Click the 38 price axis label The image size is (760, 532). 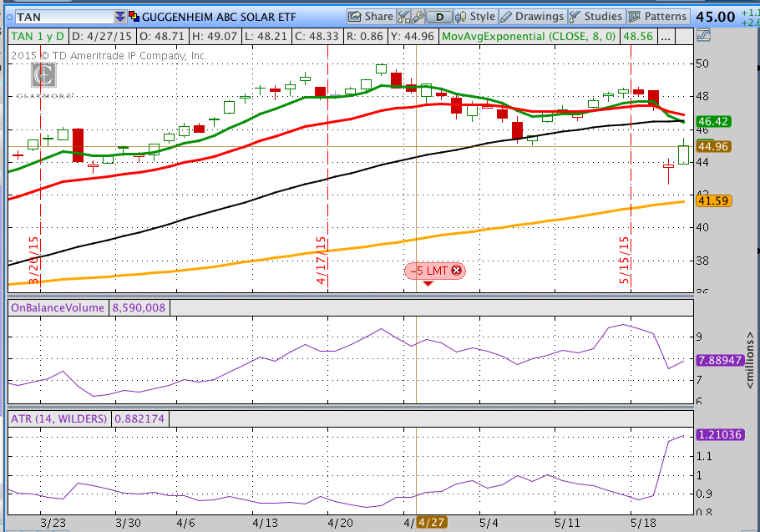click(x=702, y=261)
